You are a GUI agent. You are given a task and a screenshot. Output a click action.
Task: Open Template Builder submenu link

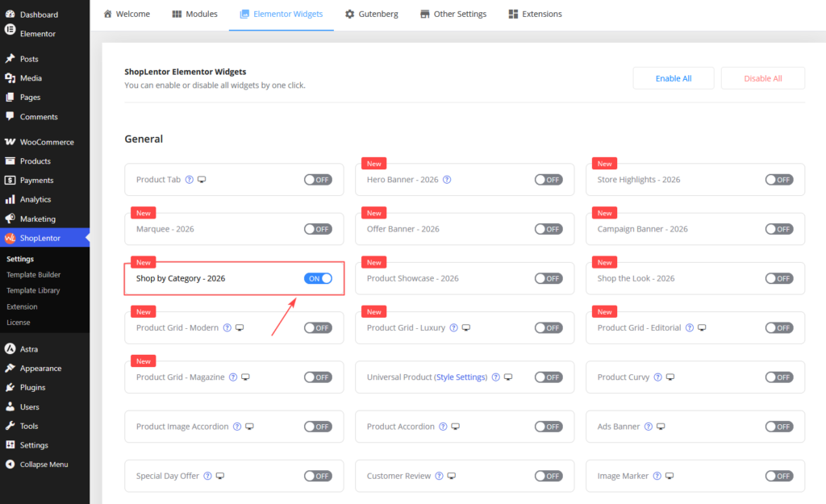tap(33, 275)
